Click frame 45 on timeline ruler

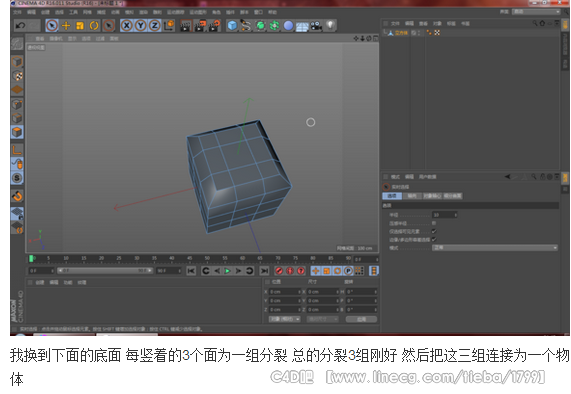(x=189, y=258)
